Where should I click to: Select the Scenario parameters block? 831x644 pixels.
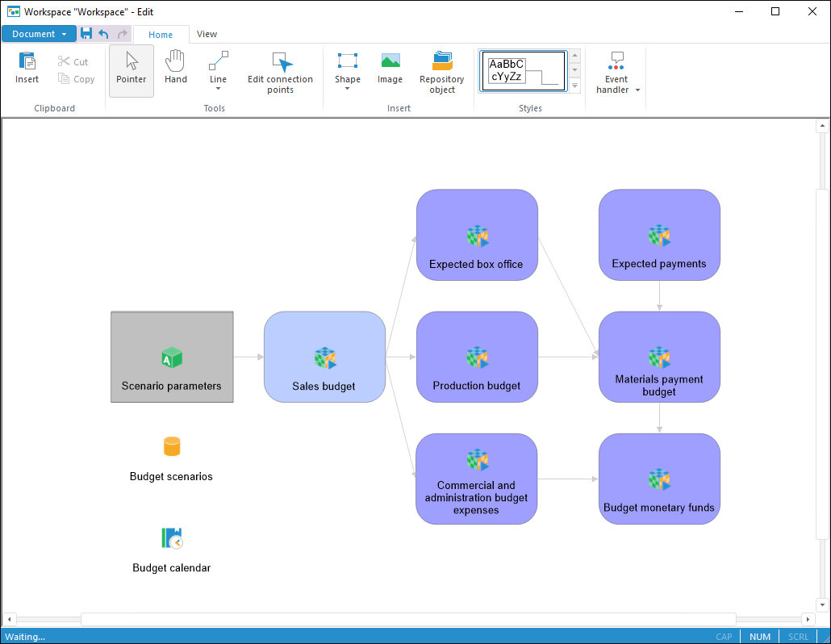(x=172, y=357)
